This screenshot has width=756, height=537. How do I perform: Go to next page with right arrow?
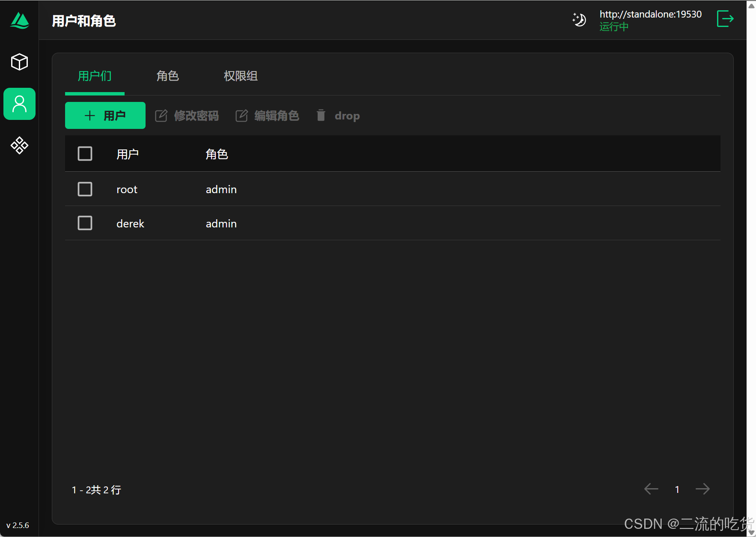click(702, 489)
